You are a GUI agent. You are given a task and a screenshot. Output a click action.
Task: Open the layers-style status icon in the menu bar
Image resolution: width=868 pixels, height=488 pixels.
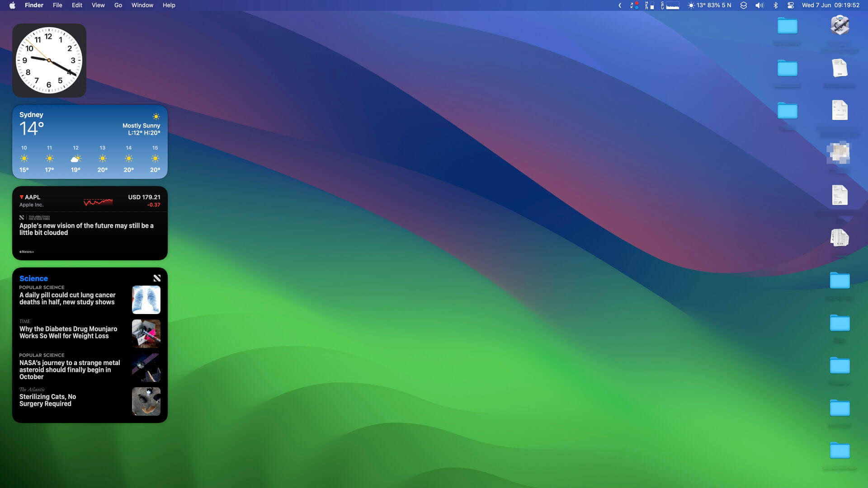tap(743, 5)
